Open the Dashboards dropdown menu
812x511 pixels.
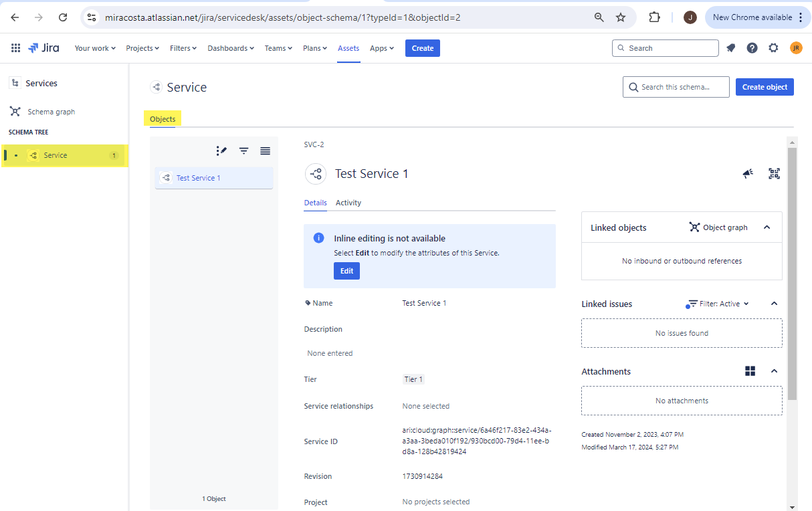click(x=231, y=48)
